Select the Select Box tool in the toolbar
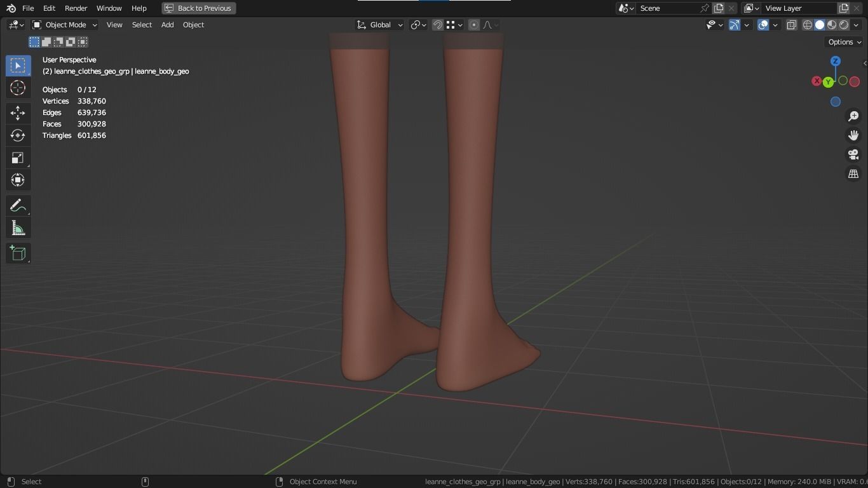The image size is (868, 488). click(x=18, y=65)
